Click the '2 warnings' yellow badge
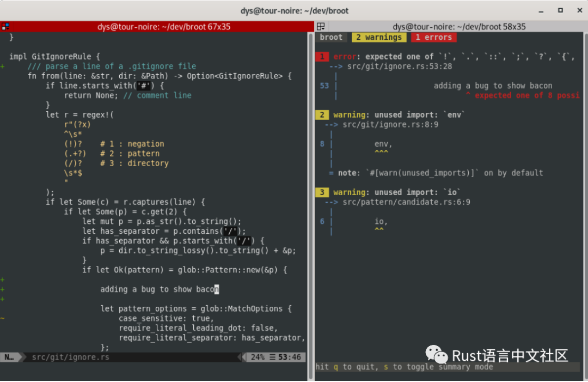Image resolution: width=588 pixels, height=382 pixels. [x=379, y=37]
